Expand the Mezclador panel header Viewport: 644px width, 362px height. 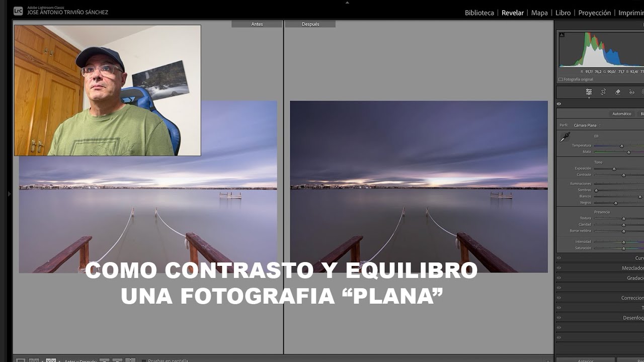click(600, 268)
